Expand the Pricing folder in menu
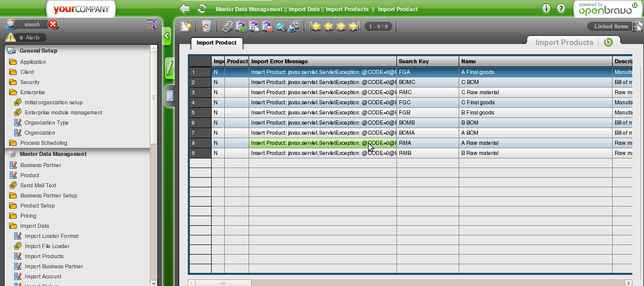 click(x=28, y=216)
